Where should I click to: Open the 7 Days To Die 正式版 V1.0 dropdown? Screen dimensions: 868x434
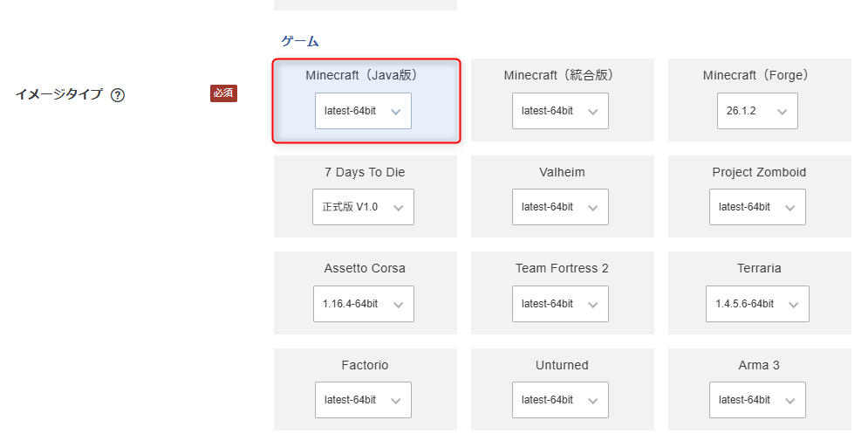click(x=363, y=207)
